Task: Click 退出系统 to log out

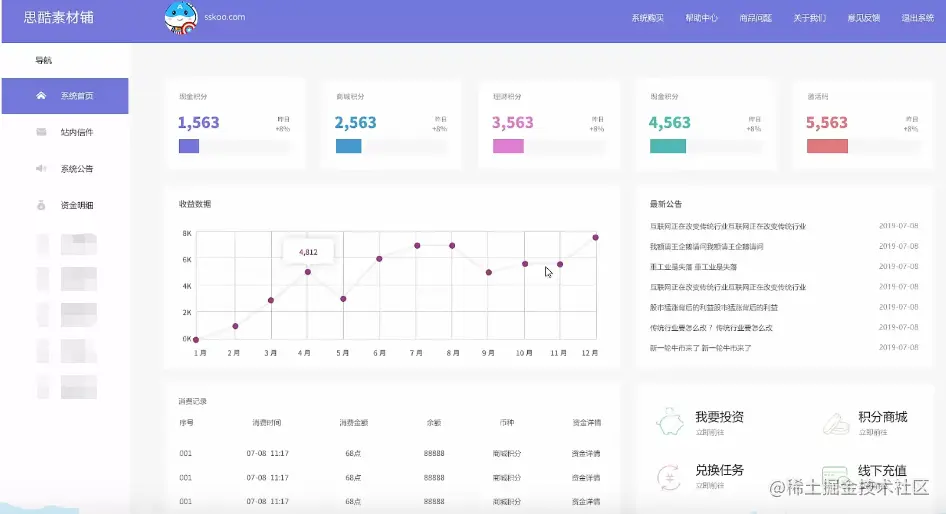Action: [918, 18]
